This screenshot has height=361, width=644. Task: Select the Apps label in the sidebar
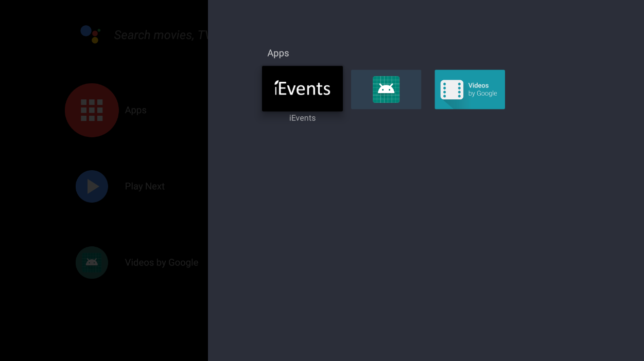point(135,110)
